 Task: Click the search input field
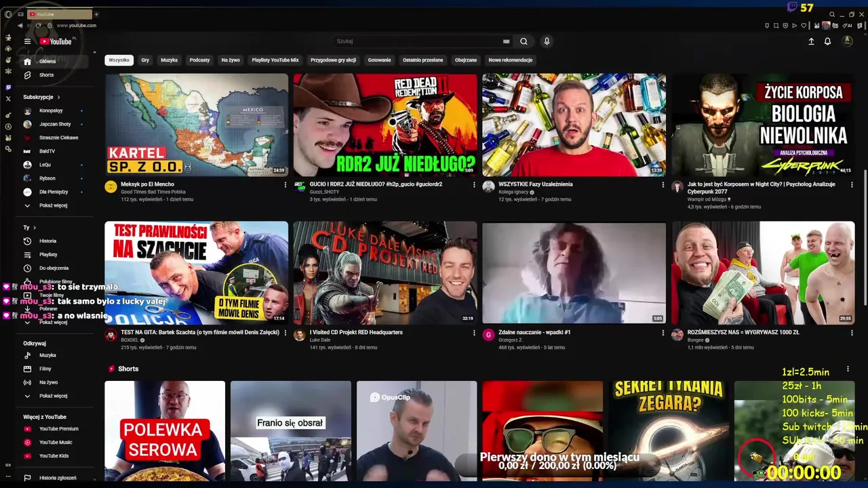click(x=417, y=41)
